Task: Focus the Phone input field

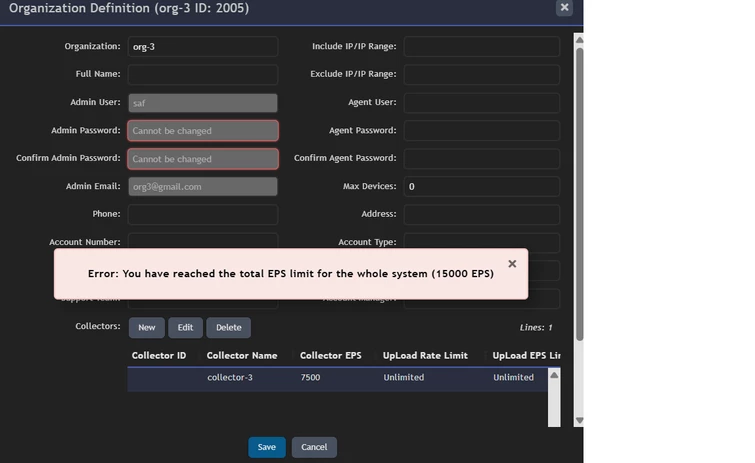Action: pyautogui.click(x=203, y=214)
